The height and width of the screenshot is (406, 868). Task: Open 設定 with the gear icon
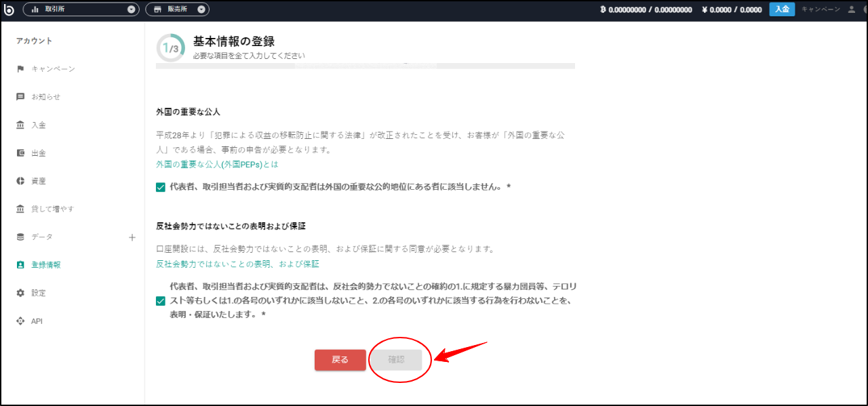21,292
